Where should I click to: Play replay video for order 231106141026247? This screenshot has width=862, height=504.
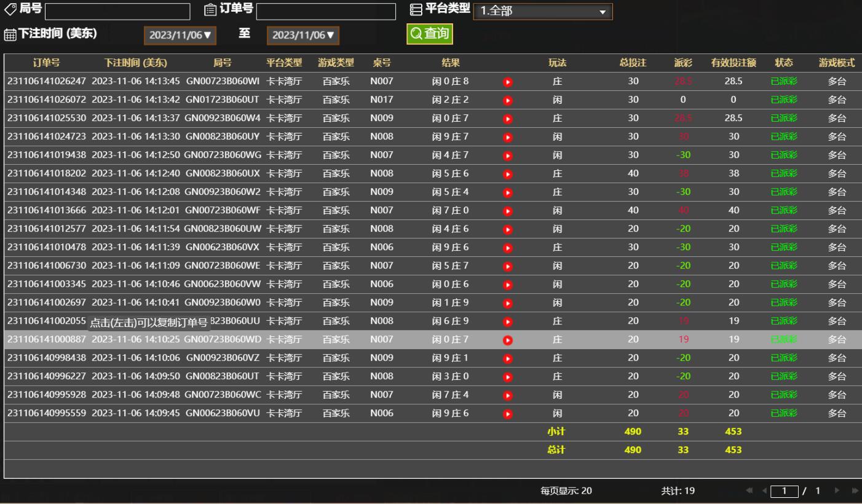click(507, 82)
